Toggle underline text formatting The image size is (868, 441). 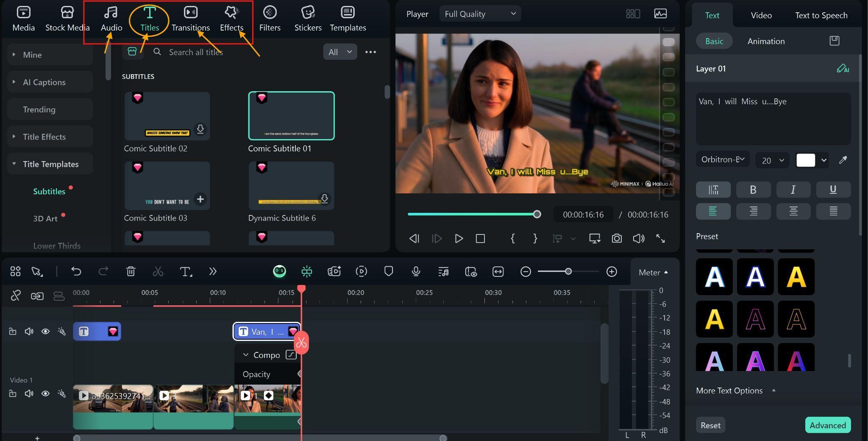point(833,190)
